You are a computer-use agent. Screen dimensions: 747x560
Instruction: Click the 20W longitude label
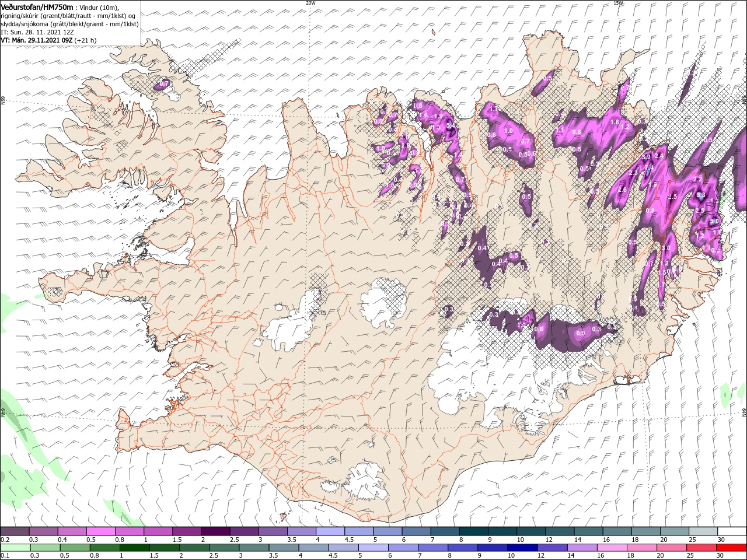tap(310, 3)
